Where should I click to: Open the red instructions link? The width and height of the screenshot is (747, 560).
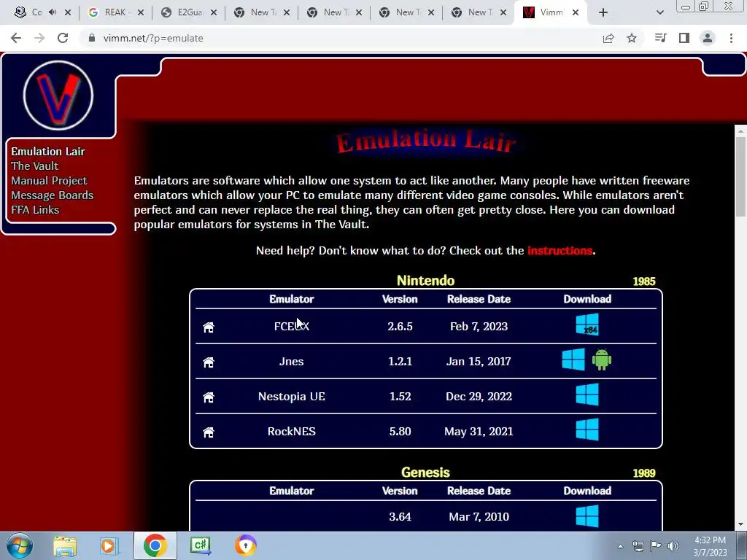pyautogui.click(x=560, y=251)
